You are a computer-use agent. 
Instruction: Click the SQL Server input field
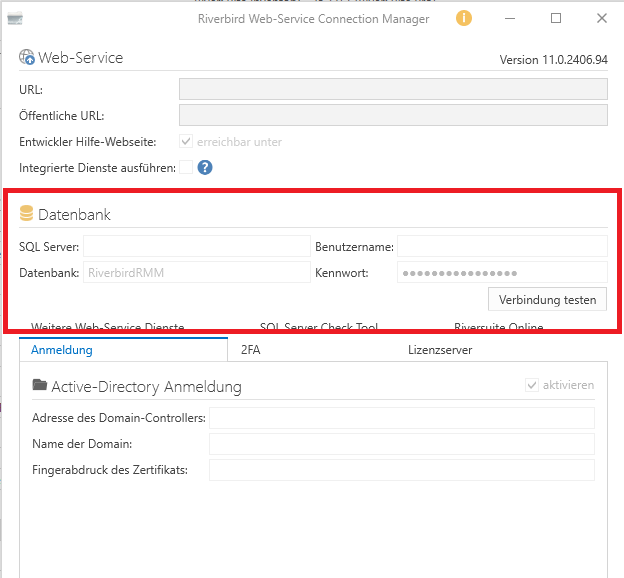pos(197,246)
